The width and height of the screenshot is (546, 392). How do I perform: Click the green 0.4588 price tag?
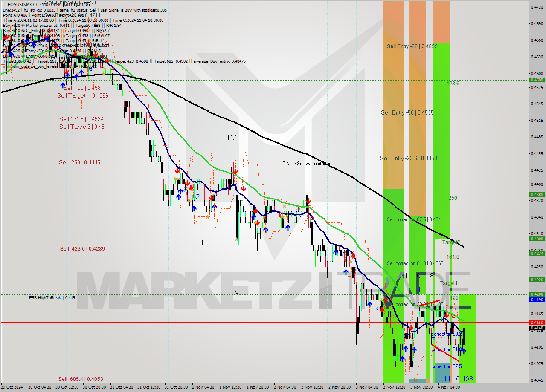(x=537, y=80)
